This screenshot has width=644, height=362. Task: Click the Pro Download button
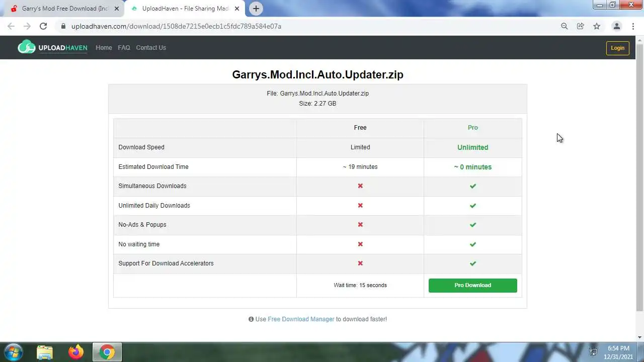472,285
